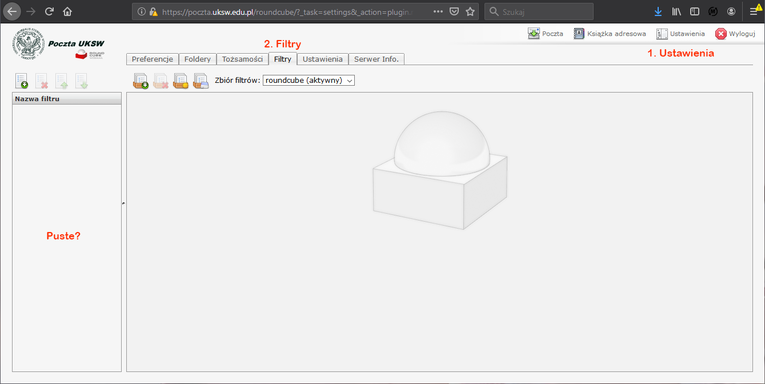Image resolution: width=765 pixels, height=384 pixels.
Task: Click the add new filter icon
Action: point(21,81)
